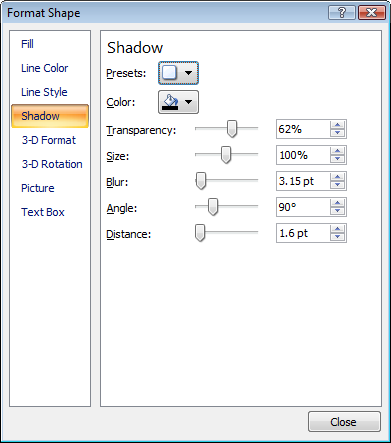Increase Angle with the up spinner arrow
The height and width of the screenshot is (443, 391).
pyautogui.click(x=337, y=203)
